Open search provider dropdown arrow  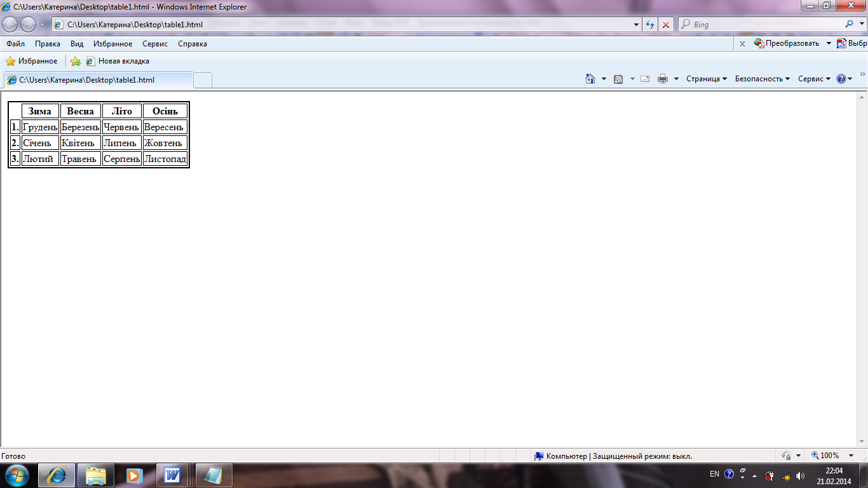(861, 25)
